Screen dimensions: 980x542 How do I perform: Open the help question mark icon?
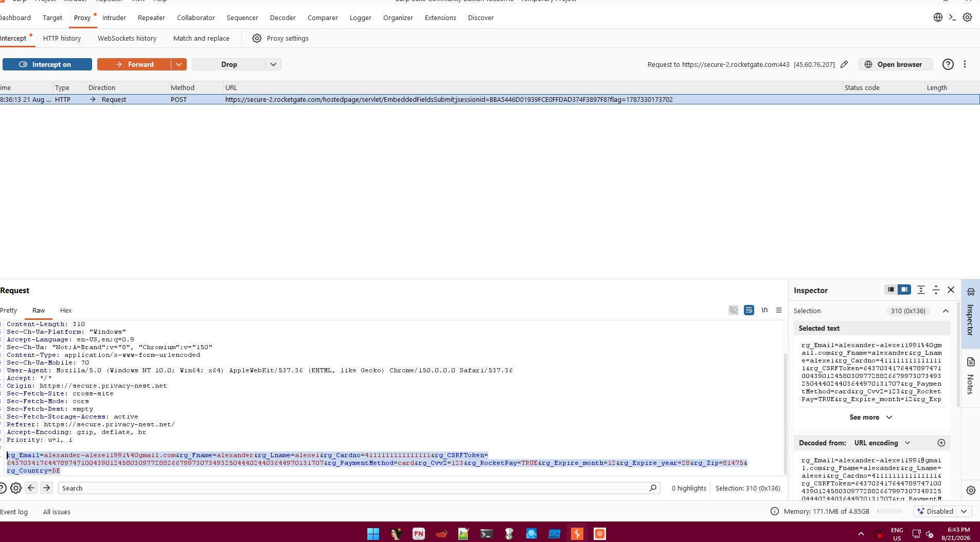pos(948,64)
